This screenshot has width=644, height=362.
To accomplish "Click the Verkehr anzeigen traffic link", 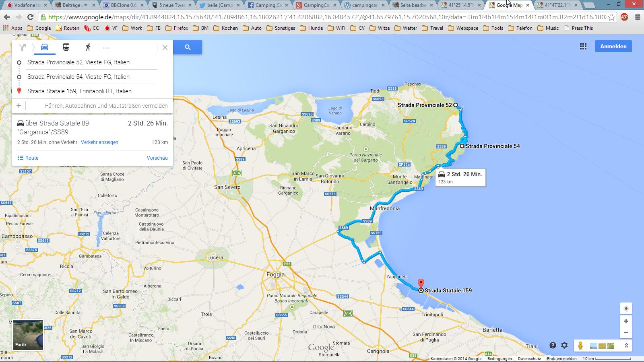I will 99,142.
